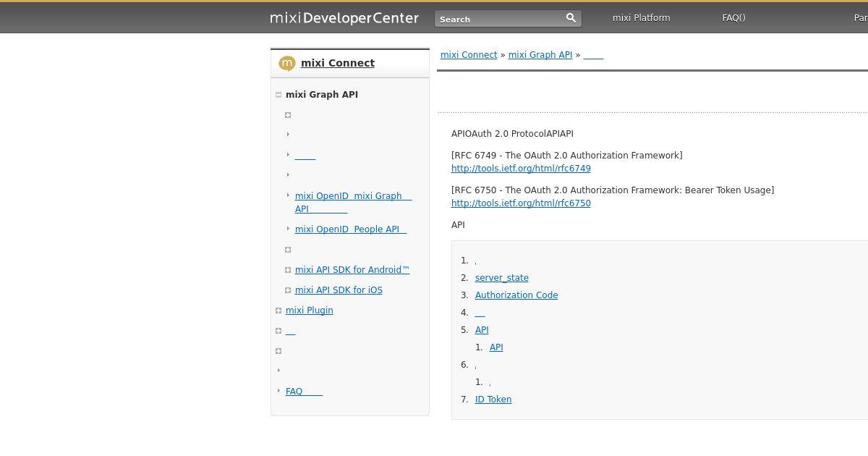
Task: Open the FAQ link in sidebar
Action: [x=304, y=392]
